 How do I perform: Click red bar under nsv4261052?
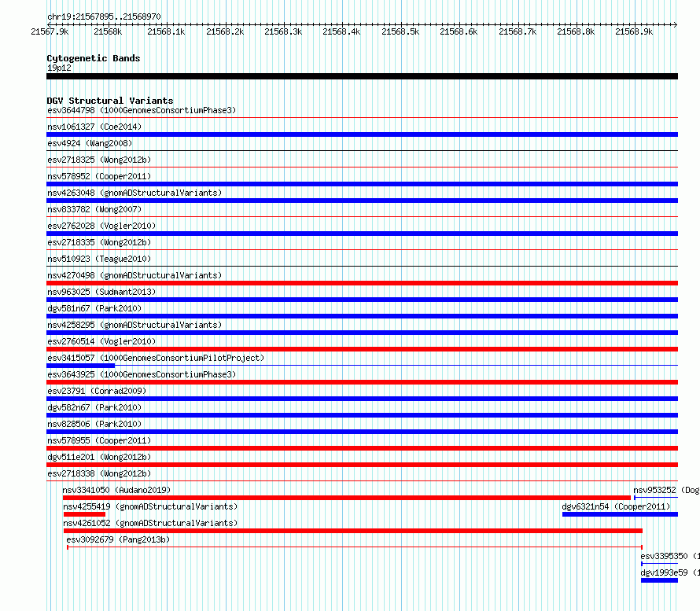353,531
